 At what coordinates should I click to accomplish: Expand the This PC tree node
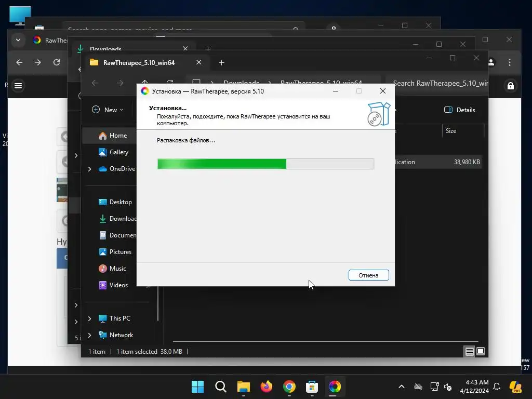tap(89, 318)
